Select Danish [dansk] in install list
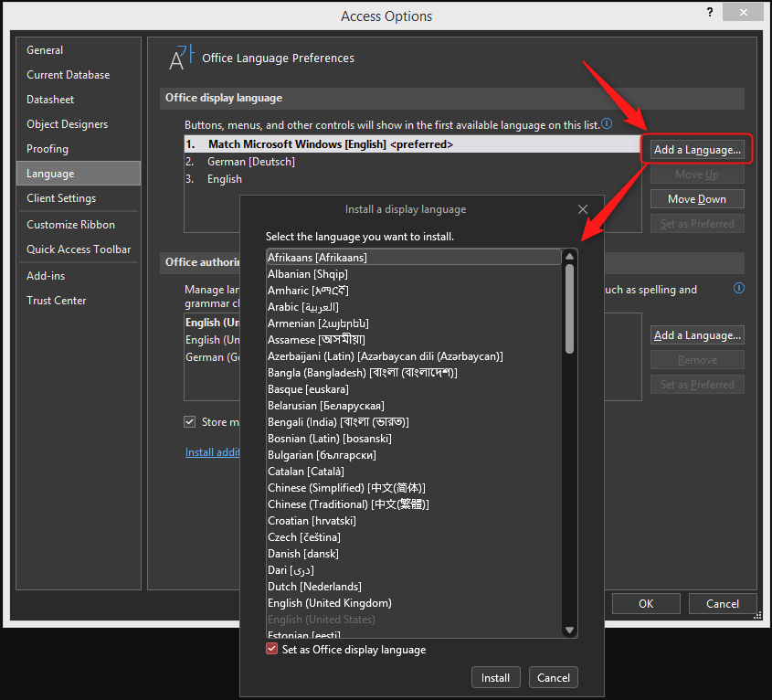The width and height of the screenshot is (772, 700). (x=414, y=554)
